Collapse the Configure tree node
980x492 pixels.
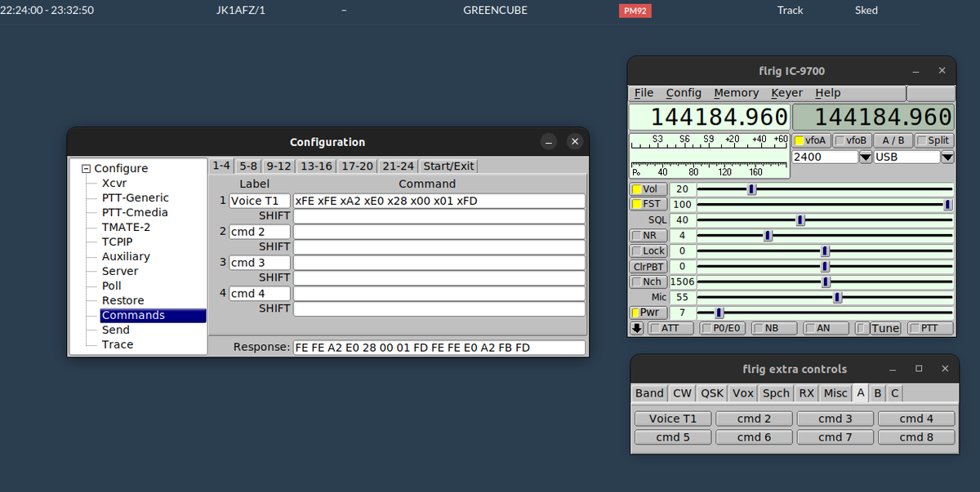click(x=87, y=169)
